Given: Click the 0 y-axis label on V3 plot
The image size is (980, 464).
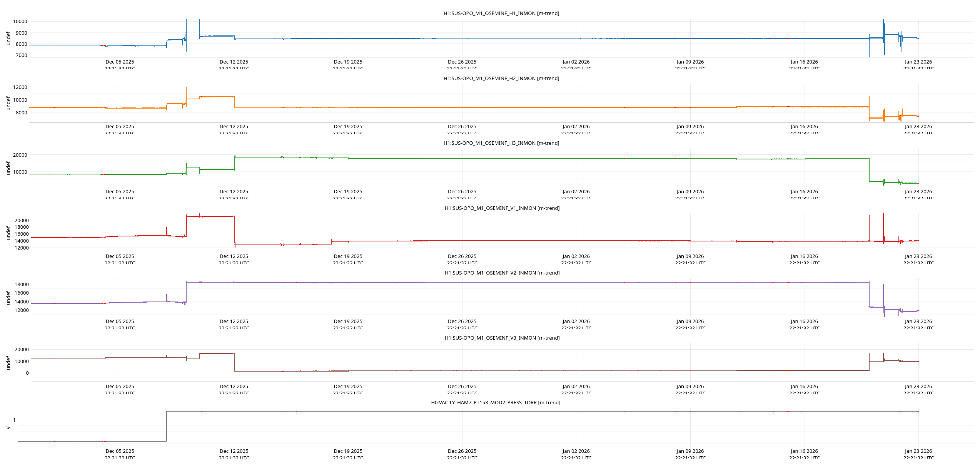Looking at the screenshot, I should click(x=27, y=373).
